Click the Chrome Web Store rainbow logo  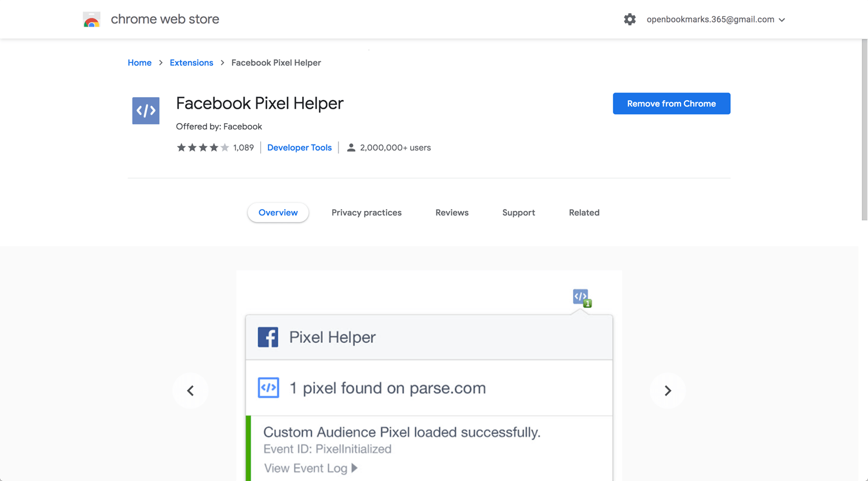(91, 20)
